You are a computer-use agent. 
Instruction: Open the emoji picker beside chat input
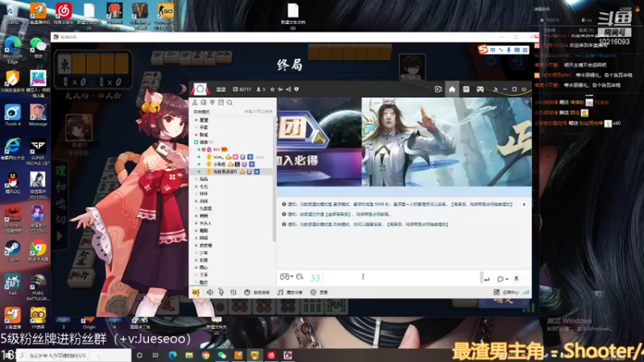[299, 277]
